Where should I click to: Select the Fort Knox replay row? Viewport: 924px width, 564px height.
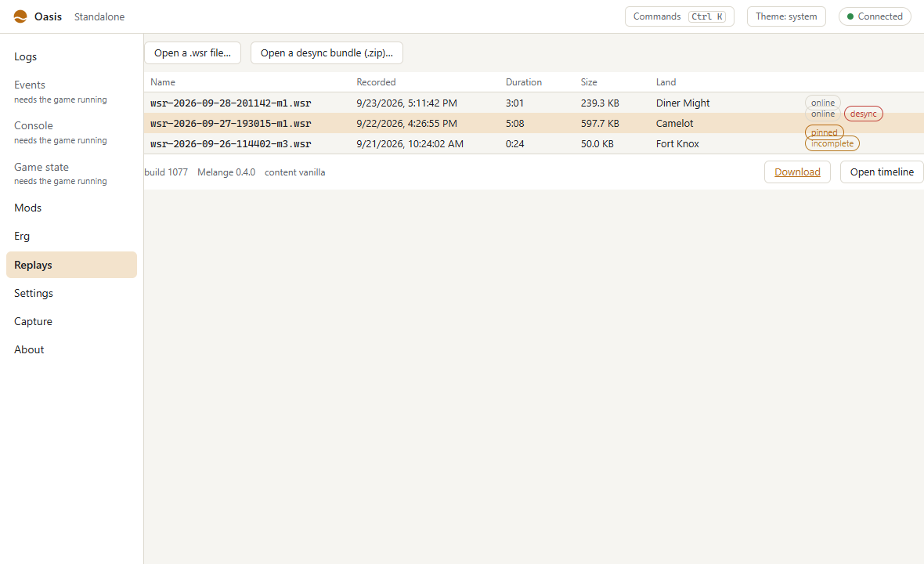(534, 143)
